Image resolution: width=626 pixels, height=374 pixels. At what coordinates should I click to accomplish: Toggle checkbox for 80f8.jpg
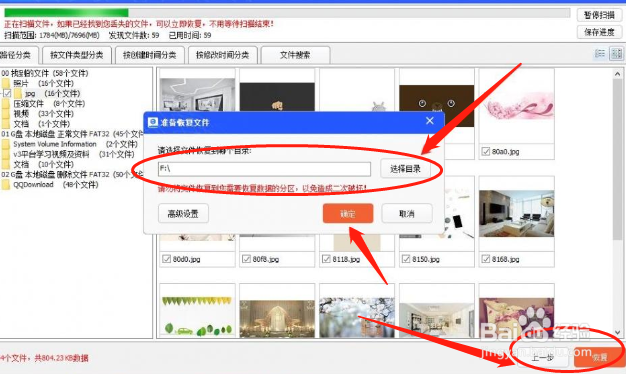[246, 259]
